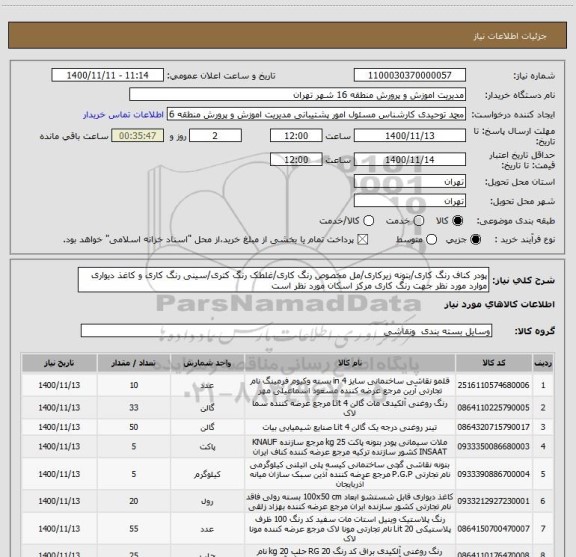576x557 pixels.
Task: Click the response deadline 12:00 time field
Action: click(x=296, y=136)
